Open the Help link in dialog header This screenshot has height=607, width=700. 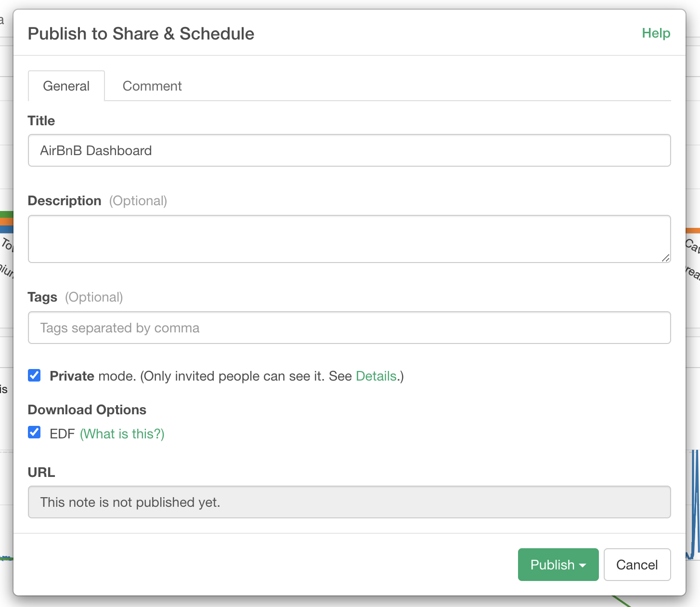[656, 33]
